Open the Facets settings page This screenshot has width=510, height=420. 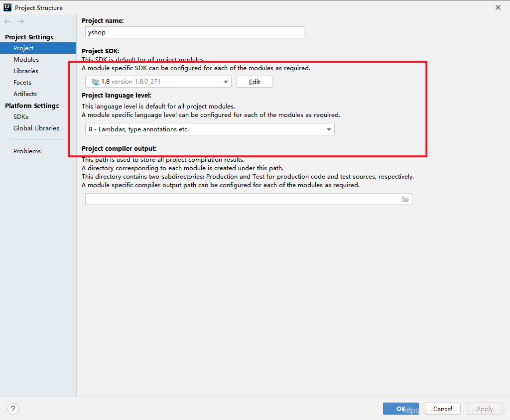pyautogui.click(x=22, y=82)
